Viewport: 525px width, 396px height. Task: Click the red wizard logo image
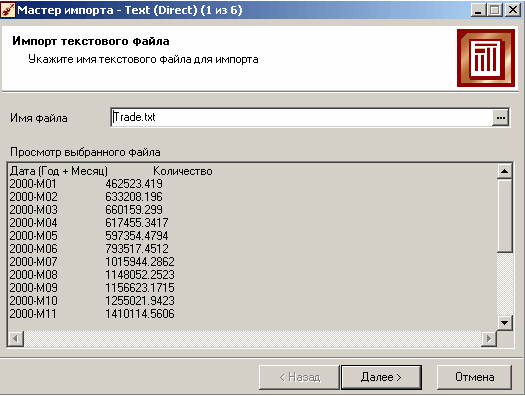485,58
